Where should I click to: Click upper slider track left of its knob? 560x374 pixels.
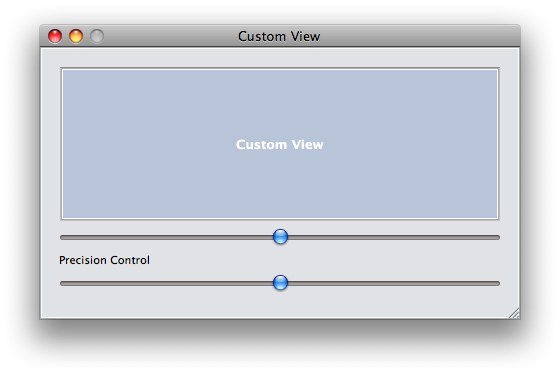[166, 237]
